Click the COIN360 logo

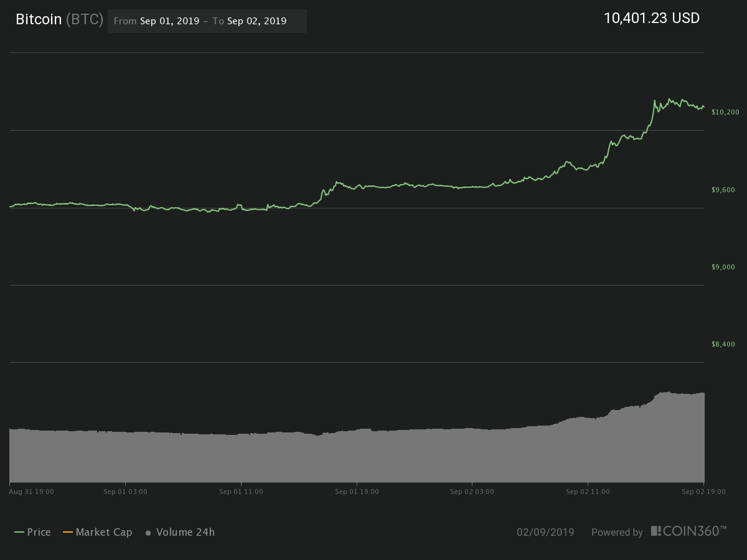[688, 531]
